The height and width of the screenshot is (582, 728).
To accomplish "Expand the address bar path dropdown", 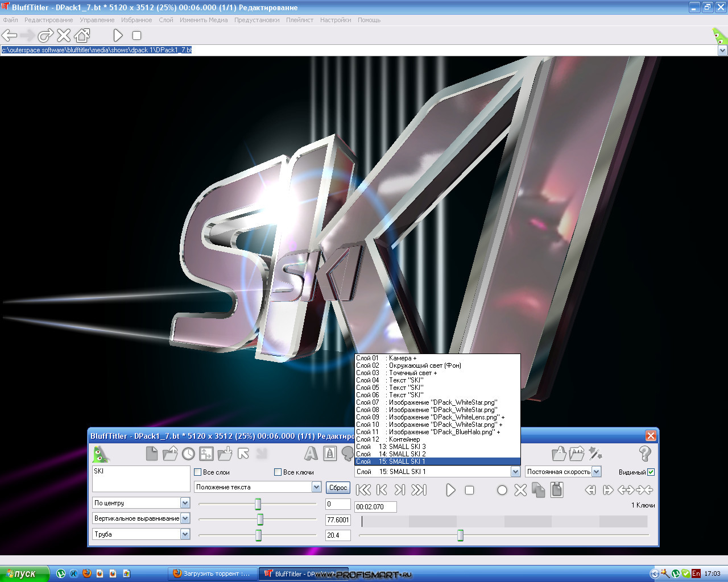I will (x=722, y=50).
